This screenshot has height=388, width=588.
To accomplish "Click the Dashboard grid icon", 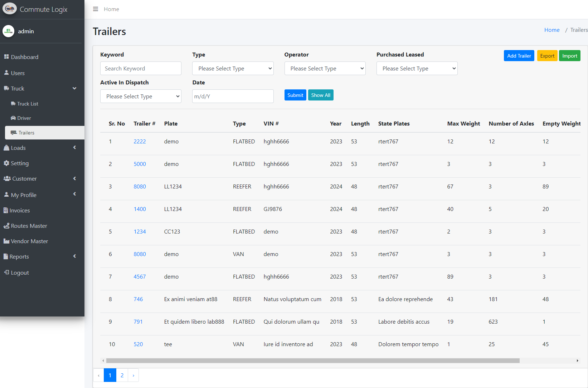I will tap(6, 57).
